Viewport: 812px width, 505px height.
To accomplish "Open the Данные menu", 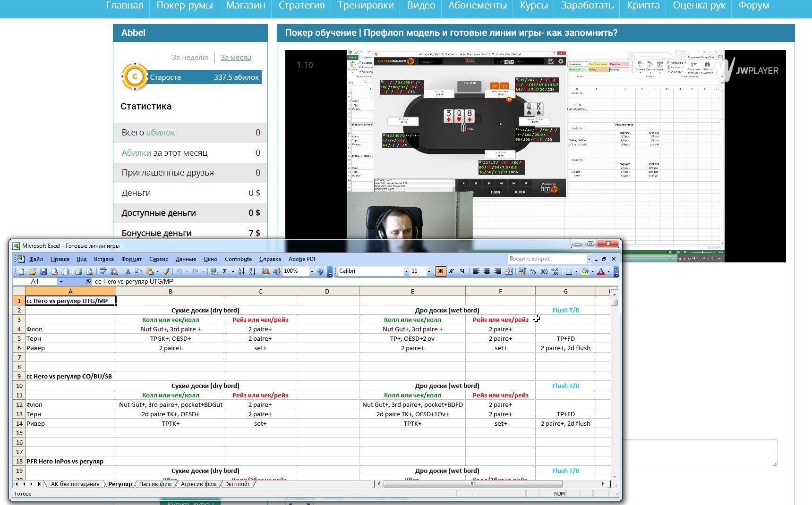I will pyautogui.click(x=186, y=259).
